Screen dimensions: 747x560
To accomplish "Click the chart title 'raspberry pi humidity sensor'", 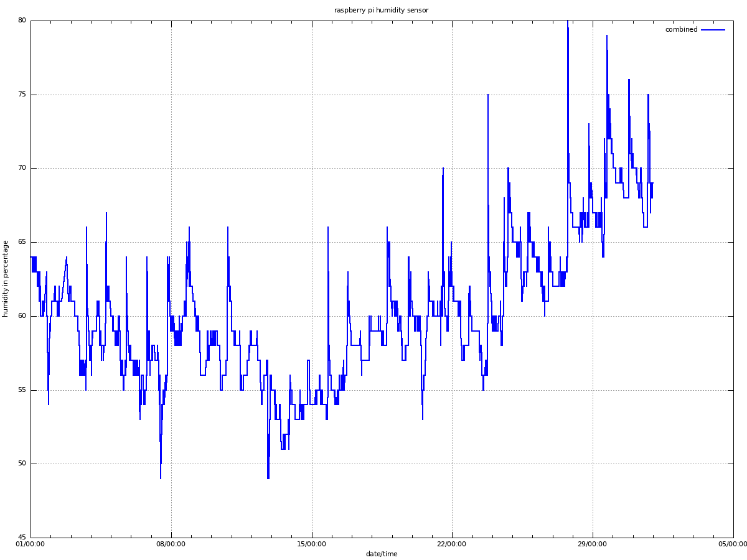I will [x=381, y=10].
